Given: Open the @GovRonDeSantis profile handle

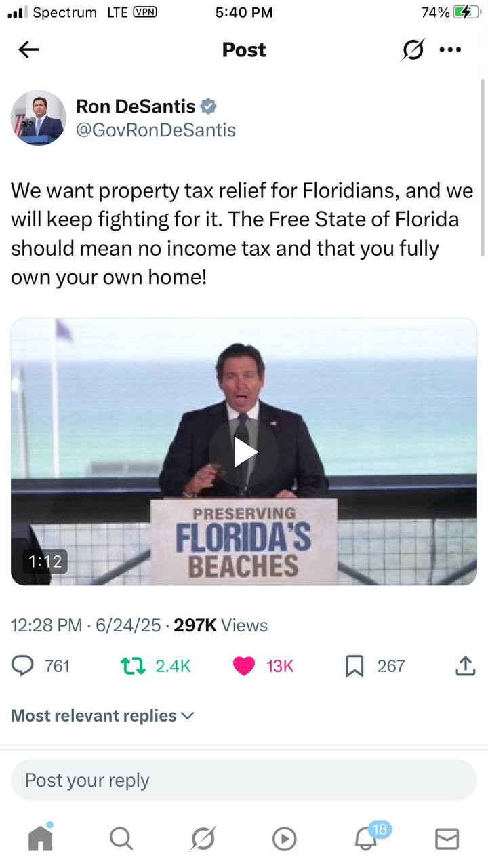Looking at the screenshot, I should click(156, 130).
